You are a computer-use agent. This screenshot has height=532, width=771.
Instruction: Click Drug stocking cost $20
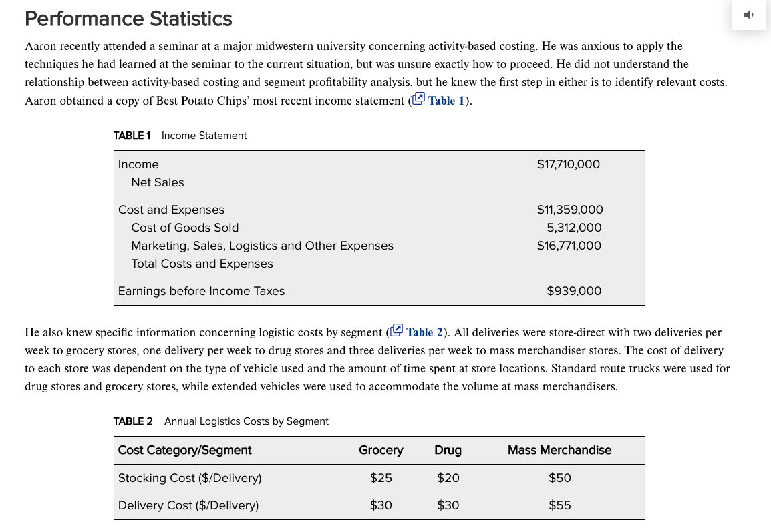[448, 478]
